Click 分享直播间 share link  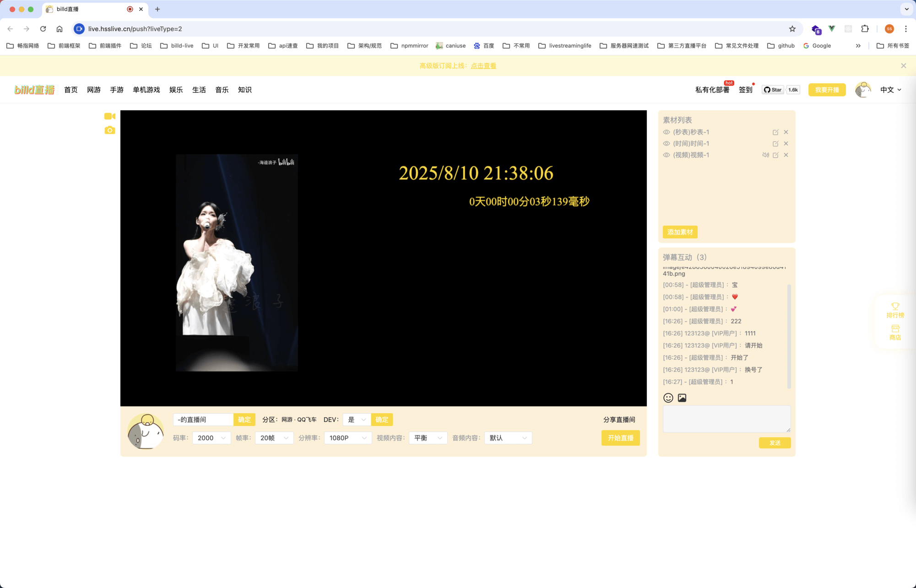pos(619,420)
